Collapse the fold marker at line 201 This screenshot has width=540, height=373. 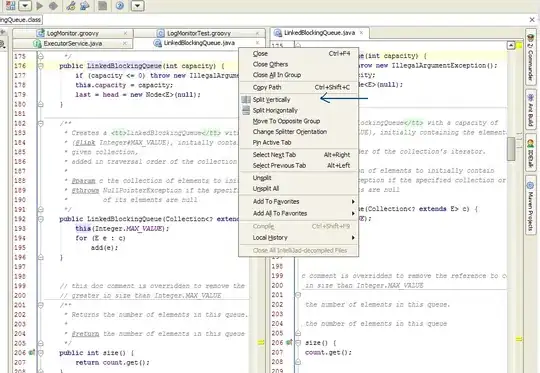click(x=41, y=305)
